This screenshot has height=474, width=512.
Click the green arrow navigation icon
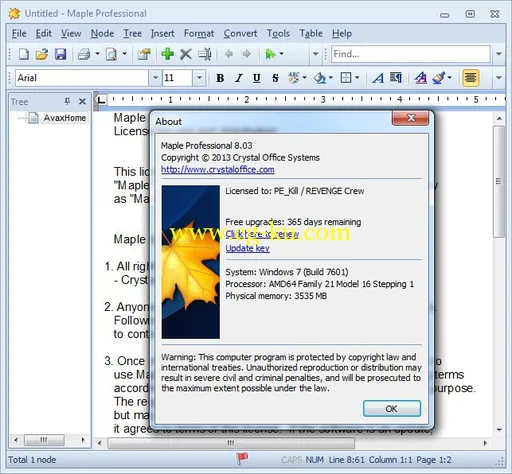tap(270, 54)
